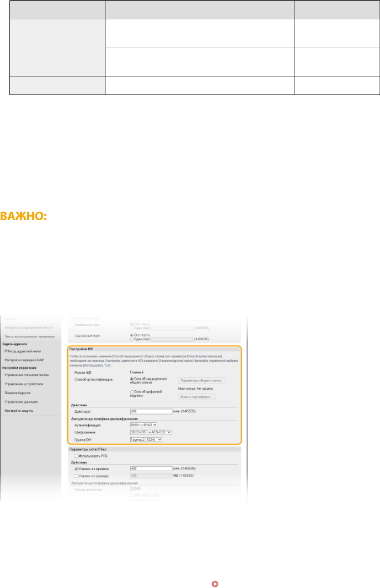Click the Удаленный порт number input field

click(171, 339)
